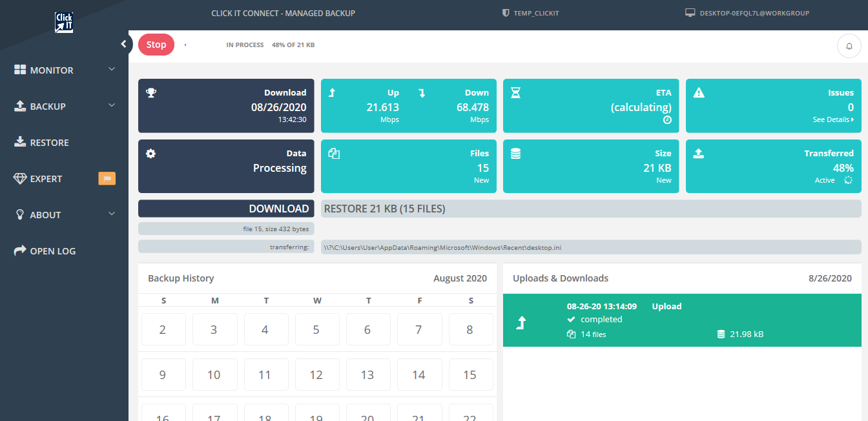The image size is (868, 421).
Task: Select August 13 in Backup History calendar
Action: point(367,375)
